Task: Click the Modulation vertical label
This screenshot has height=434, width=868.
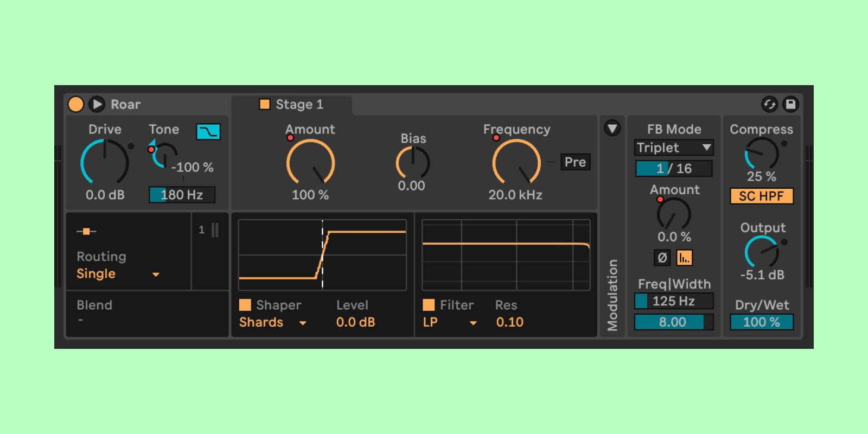Action: point(612,295)
